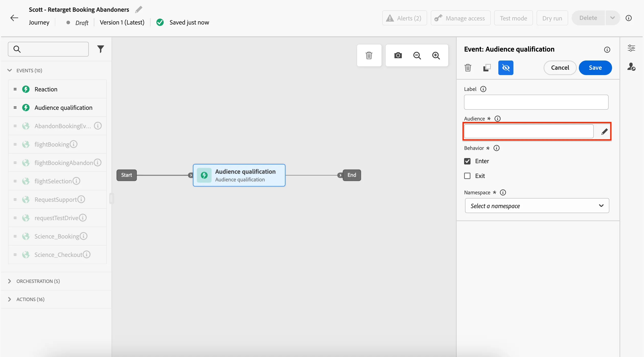Viewport: 644px width, 357px height.
Task: Expand the ORCHESTRATION (5) section
Action: [x=9, y=281]
